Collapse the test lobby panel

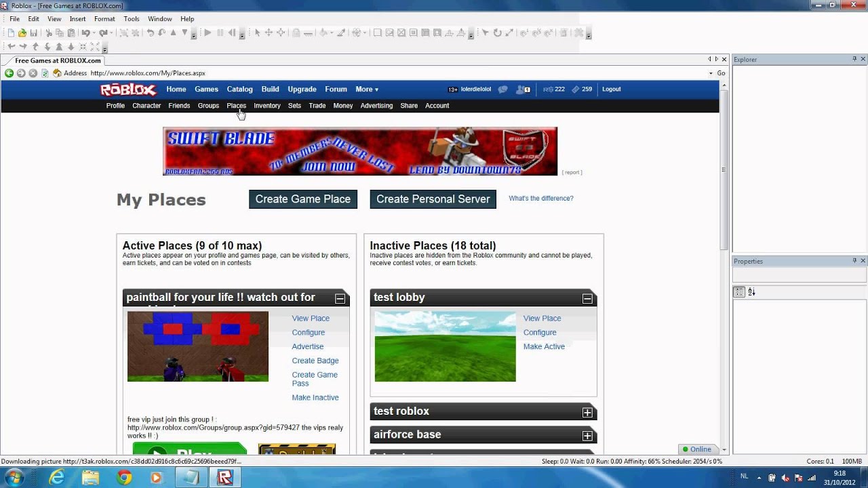(x=587, y=299)
